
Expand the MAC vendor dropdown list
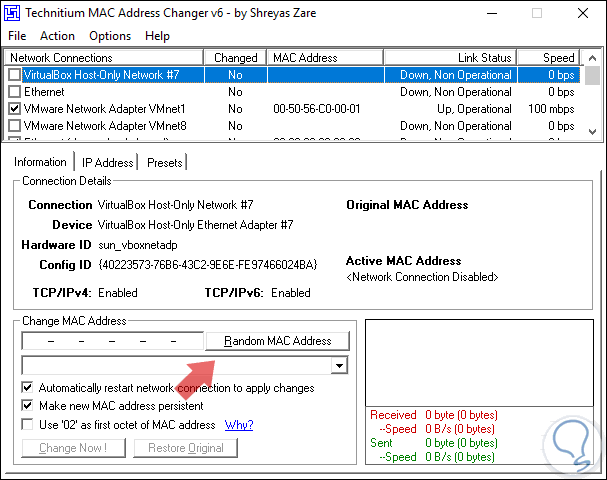point(340,366)
